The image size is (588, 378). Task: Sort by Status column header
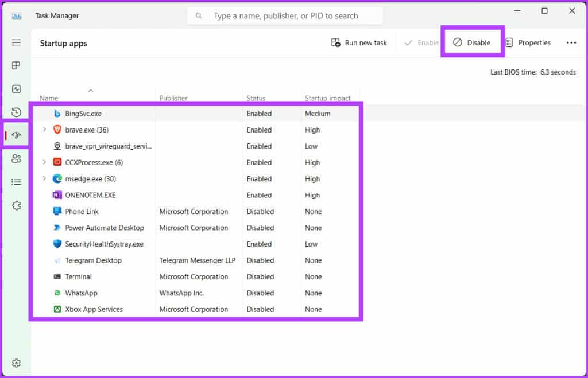256,98
